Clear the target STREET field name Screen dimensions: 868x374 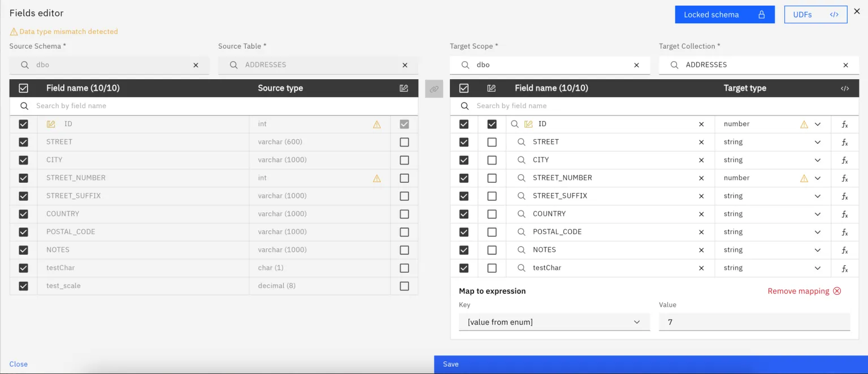point(701,142)
